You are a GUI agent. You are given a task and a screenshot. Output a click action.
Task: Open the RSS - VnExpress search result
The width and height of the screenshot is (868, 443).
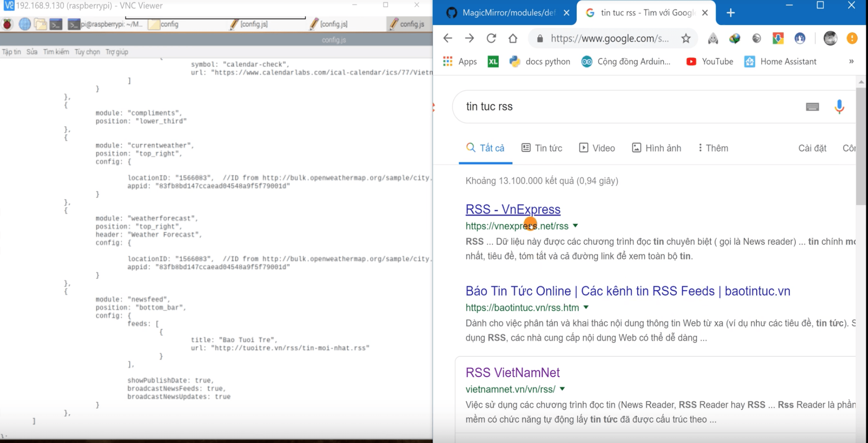(513, 209)
